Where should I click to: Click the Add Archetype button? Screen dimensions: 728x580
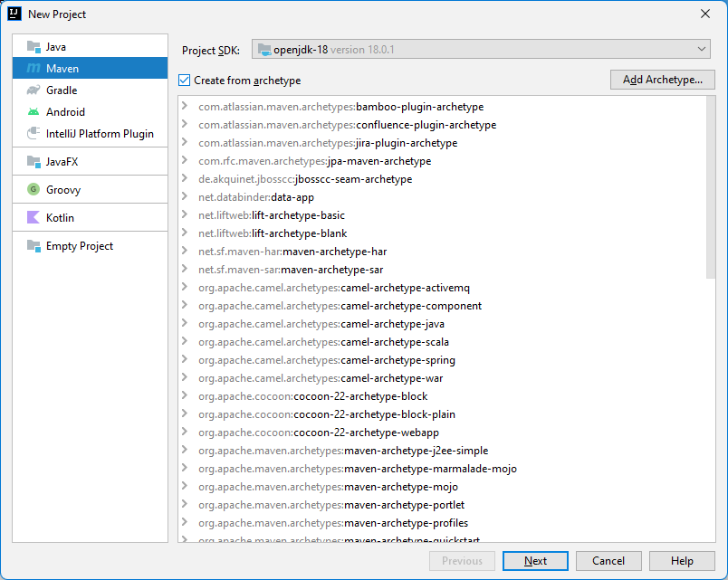[662, 80]
